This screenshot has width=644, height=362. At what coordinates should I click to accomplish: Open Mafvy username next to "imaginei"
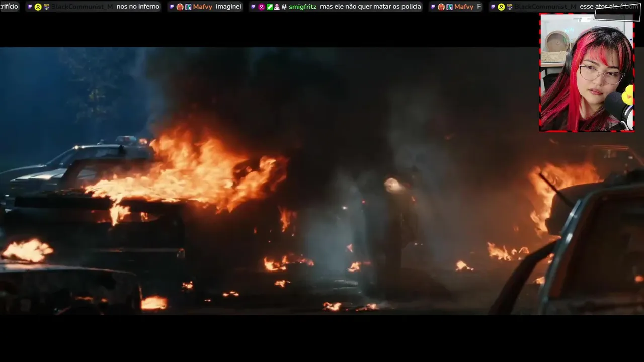(203, 7)
